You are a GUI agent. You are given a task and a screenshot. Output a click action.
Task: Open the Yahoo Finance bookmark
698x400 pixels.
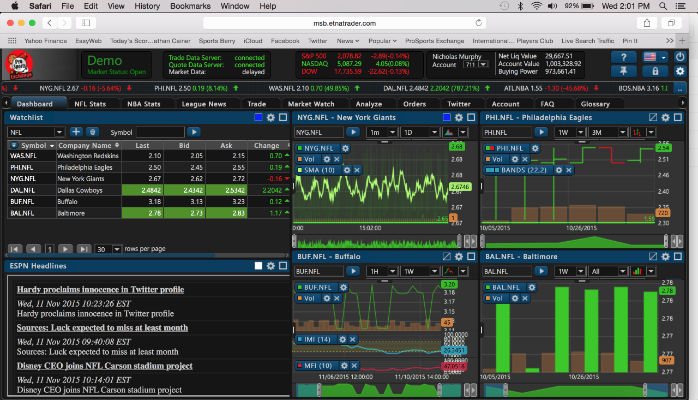tap(45, 40)
